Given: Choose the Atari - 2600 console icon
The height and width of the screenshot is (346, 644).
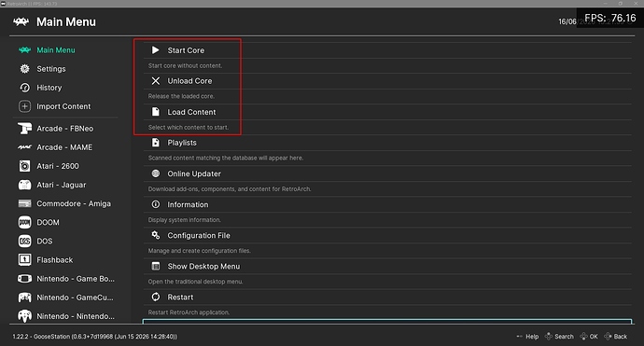Looking at the screenshot, I should pos(24,166).
